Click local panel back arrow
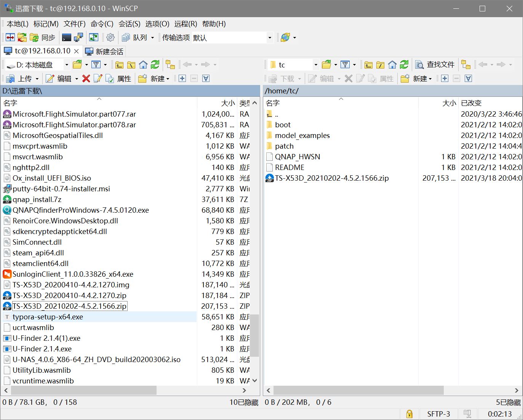The image size is (523, 420). tap(187, 64)
